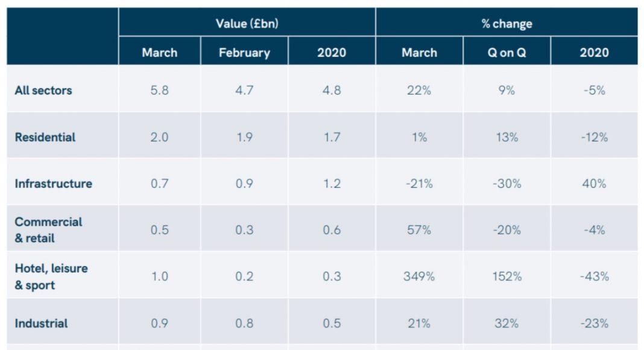
Task: Select the 'Hotel, leisure & sport' row label
Action: tap(51, 276)
